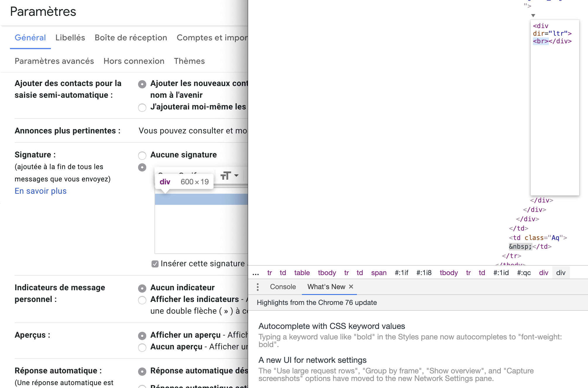The width and height of the screenshot is (588, 388).
Task: Click the 'En savoir plus' link
Action: (41, 191)
